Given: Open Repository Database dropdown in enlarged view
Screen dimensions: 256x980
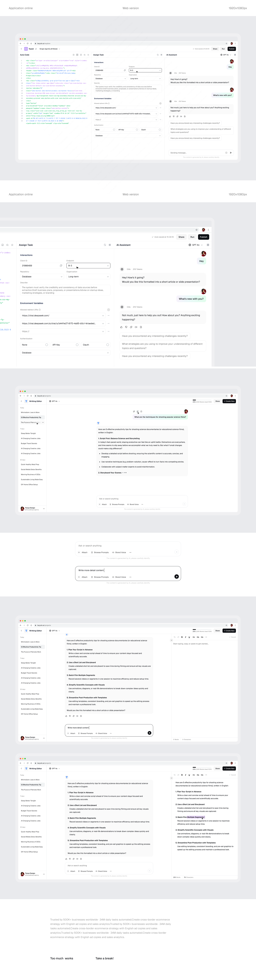Looking at the screenshot, I should pyautogui.click(x=42, y=277).
